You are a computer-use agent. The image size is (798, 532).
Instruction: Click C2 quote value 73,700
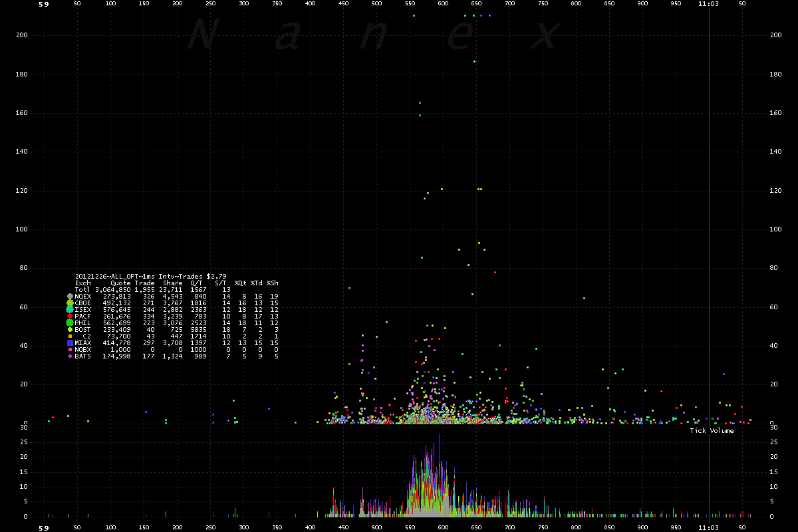coord(119,336)
